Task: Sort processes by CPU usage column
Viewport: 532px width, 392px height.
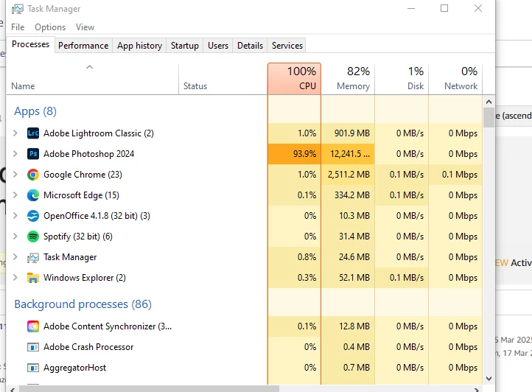Action: point(294,79)
